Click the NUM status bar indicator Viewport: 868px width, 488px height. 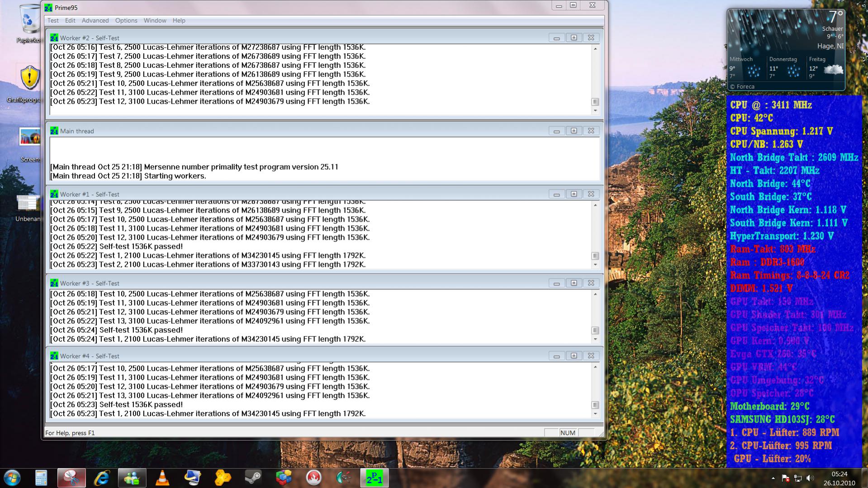tap(568, 433)
